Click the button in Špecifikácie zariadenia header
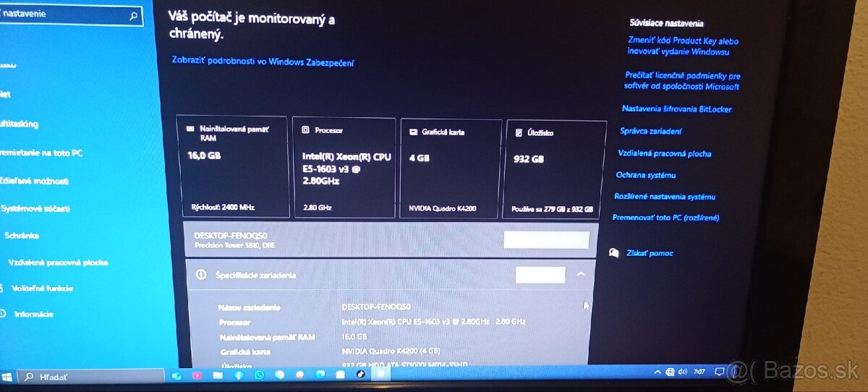The image size is (868, 392). coord(540,275)
